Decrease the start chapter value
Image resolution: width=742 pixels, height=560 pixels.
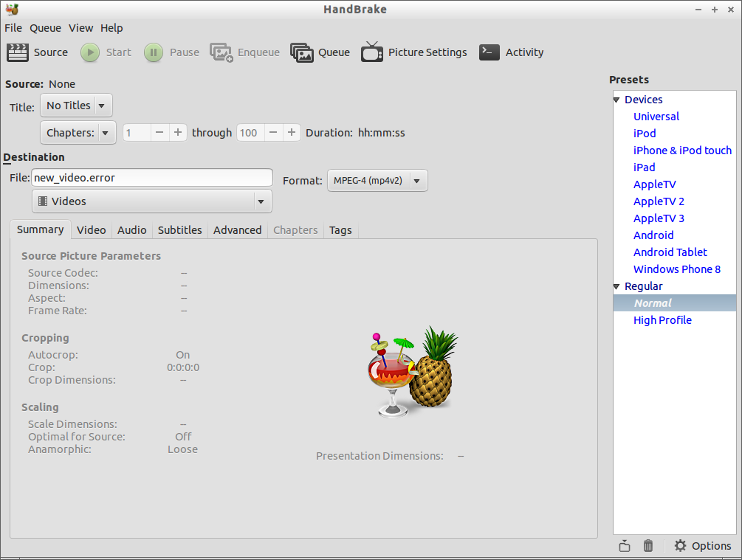159,132
